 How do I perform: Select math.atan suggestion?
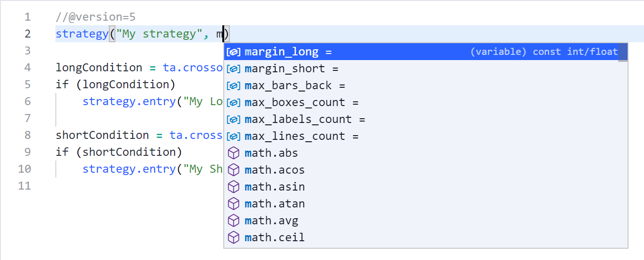pyautogui.click(x=425, y=204)
